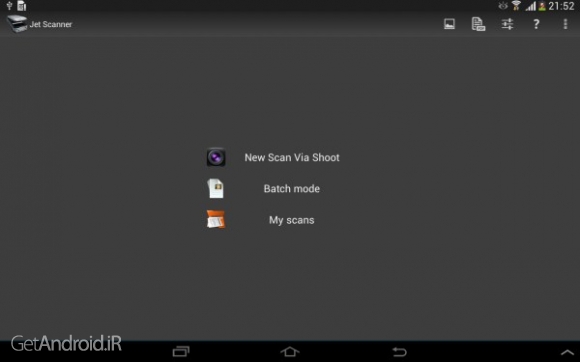
Task: Tap the battery status icon
Action: point(542,6)
